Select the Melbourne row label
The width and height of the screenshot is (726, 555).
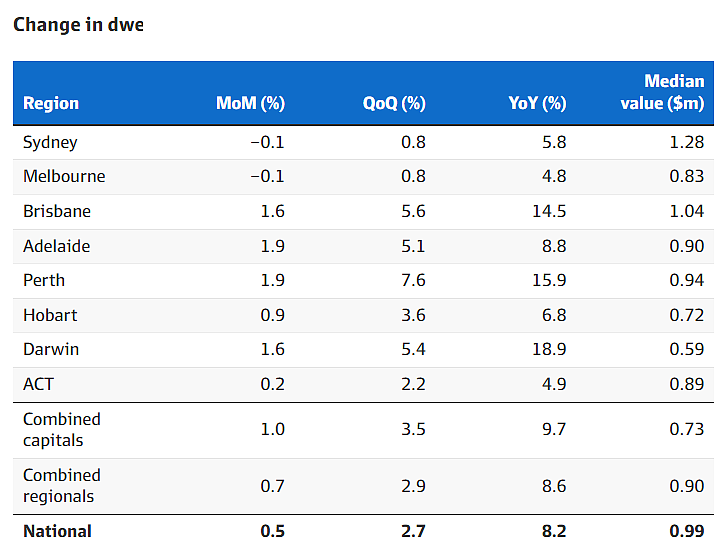(x=64, y=176)
